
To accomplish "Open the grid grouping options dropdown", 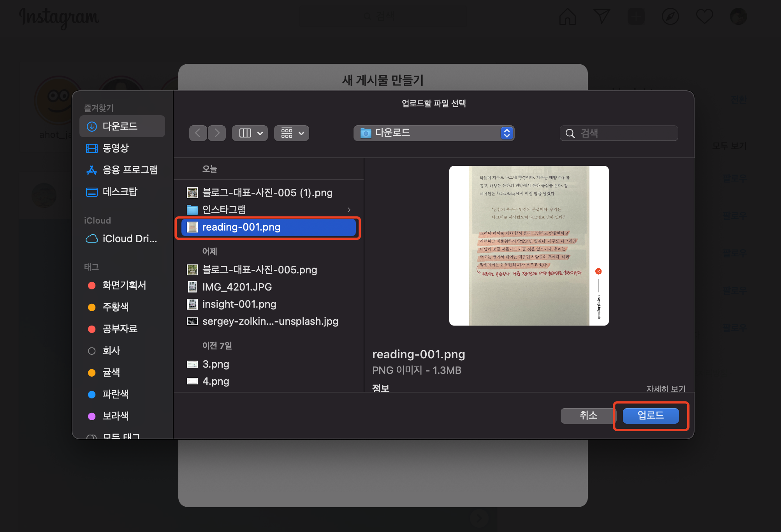I will (x=292, y=133).
